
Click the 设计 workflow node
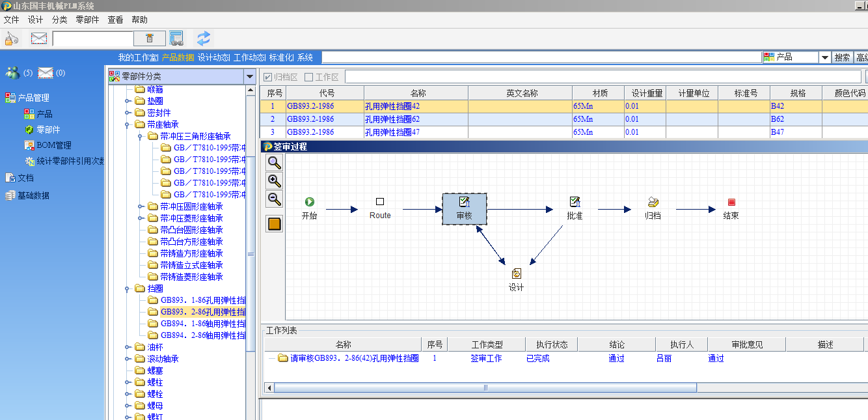point(516,279)
